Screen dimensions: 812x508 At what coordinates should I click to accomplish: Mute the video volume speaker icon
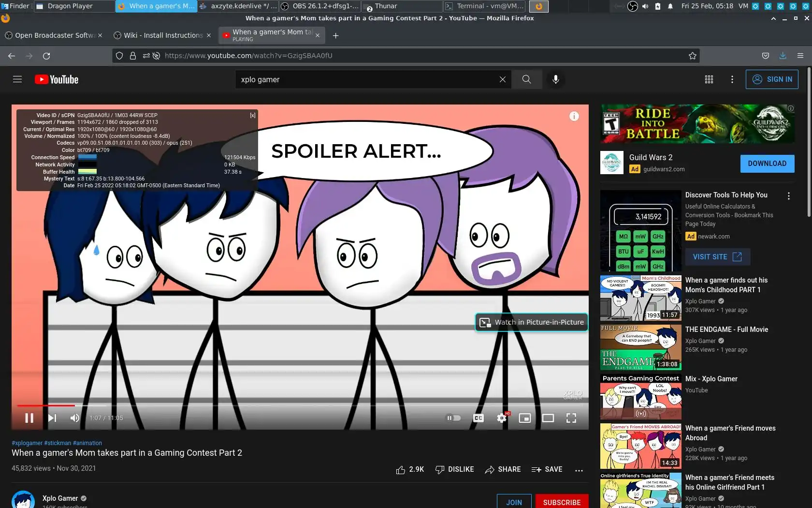[x=74, y=418]
